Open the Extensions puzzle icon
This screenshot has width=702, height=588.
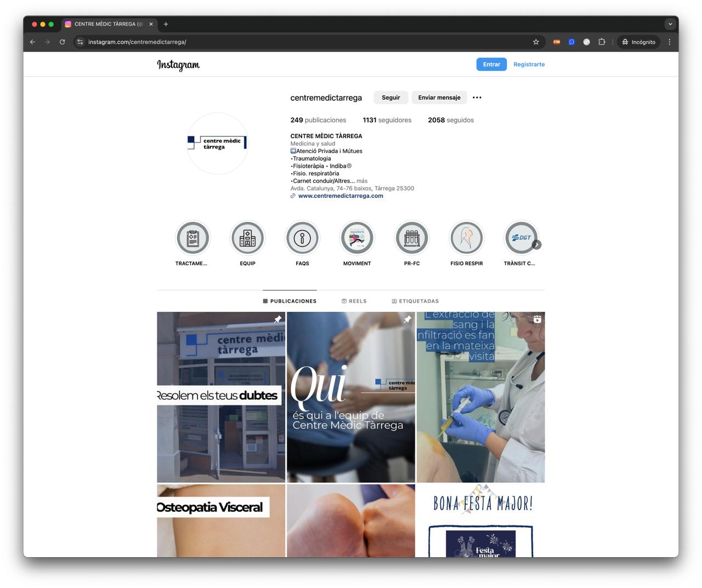602,42
